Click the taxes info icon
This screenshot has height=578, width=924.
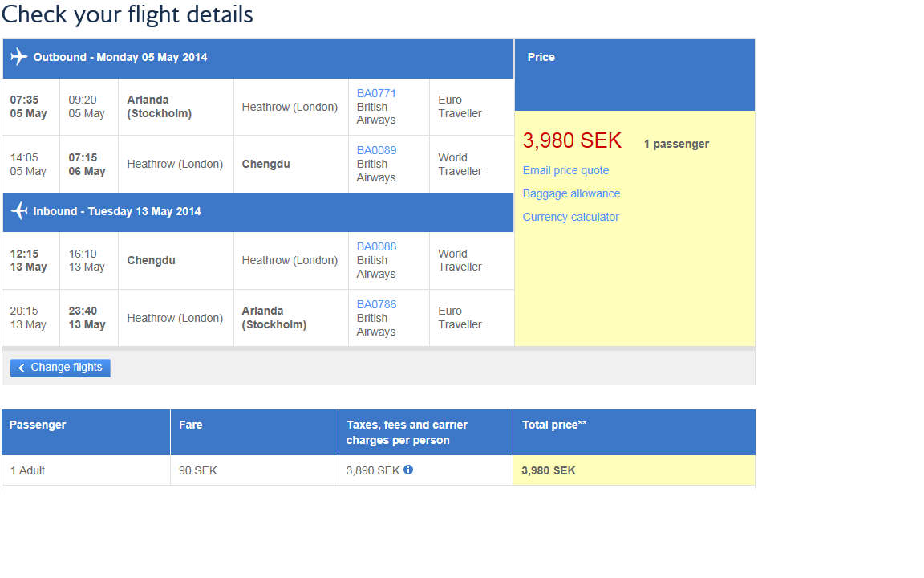408,470
